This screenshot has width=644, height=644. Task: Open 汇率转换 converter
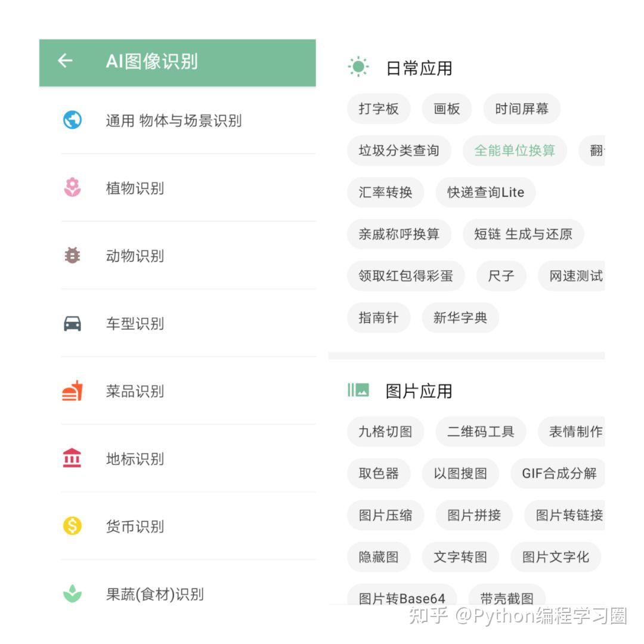point(385,192)
